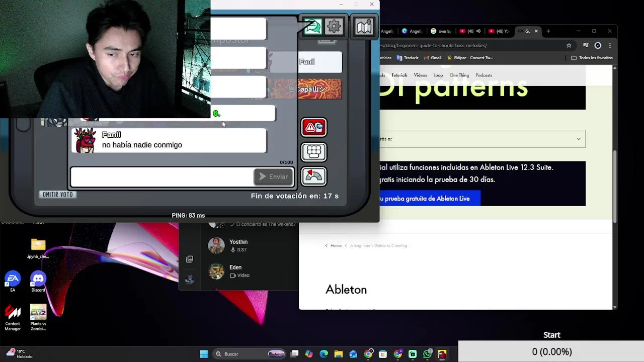
Task: Open a new Chrome tab
Action: (548, 31)
